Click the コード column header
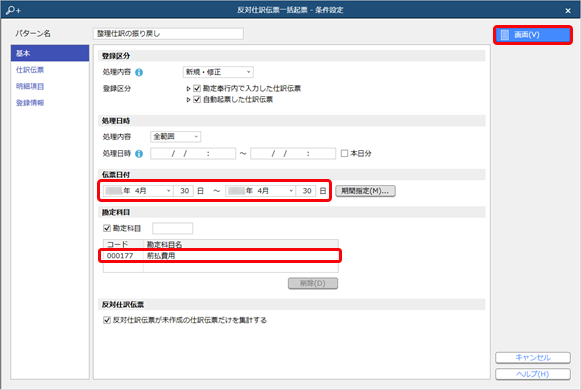This screenshot has height=390, width=581. (x=123, y=244)
